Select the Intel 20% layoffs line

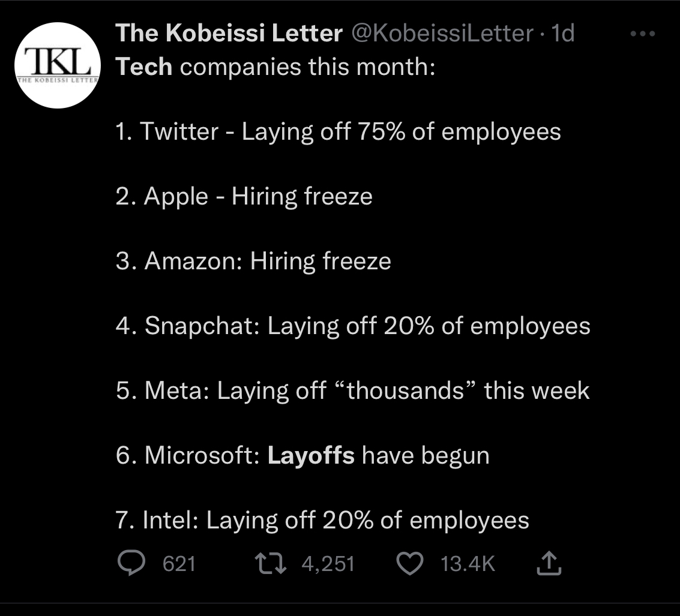(x=322, y=520)
